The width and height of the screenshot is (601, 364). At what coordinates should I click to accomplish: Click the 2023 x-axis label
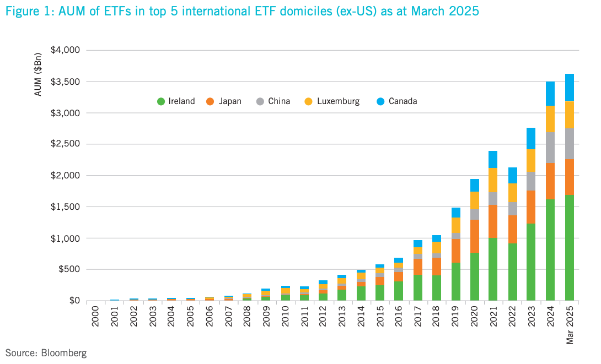532,317
